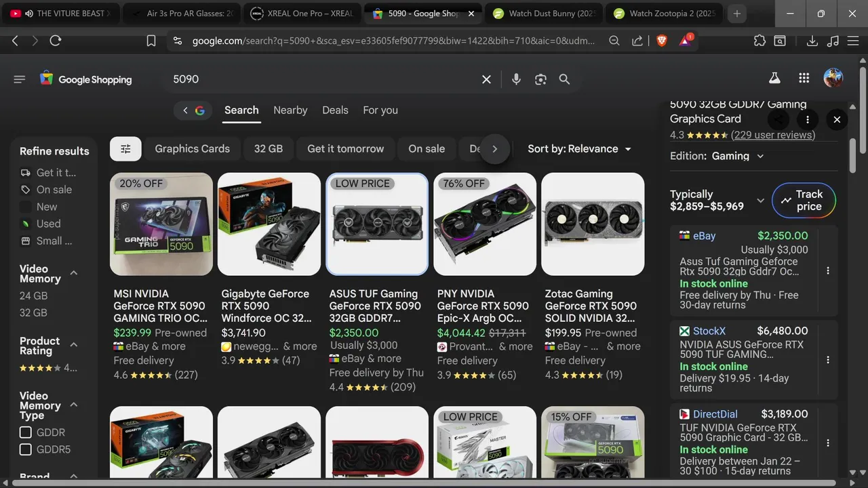Switch to Watch Zootopia 2 browser tab
The width and height of the screenshot is (868, 488).
click(665, 14)
